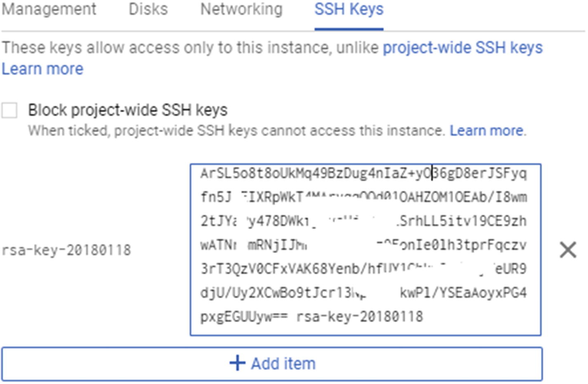Image resolution: width=588 pixels, height=384 pixels.
Task: Click the 'Block project-wide SSH keys' label text
Action: coord(128,110)
